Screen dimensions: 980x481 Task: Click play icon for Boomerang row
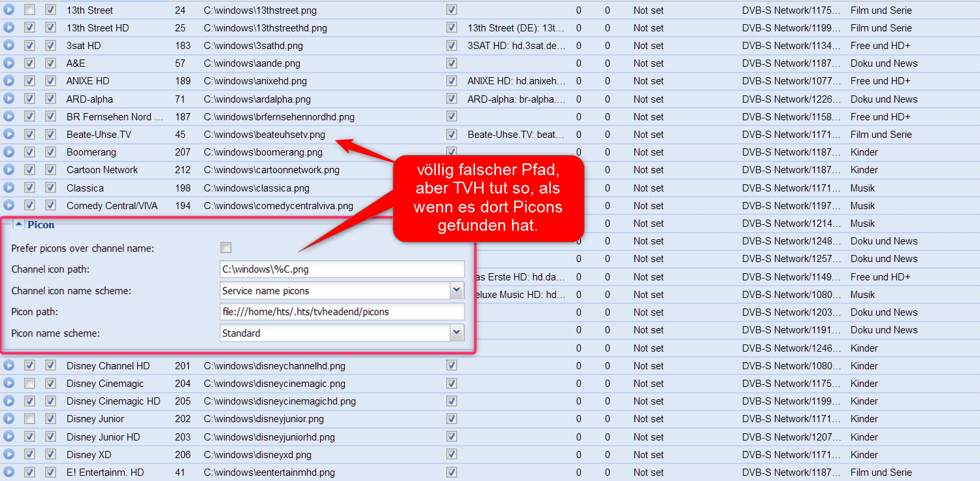[8, 152]
